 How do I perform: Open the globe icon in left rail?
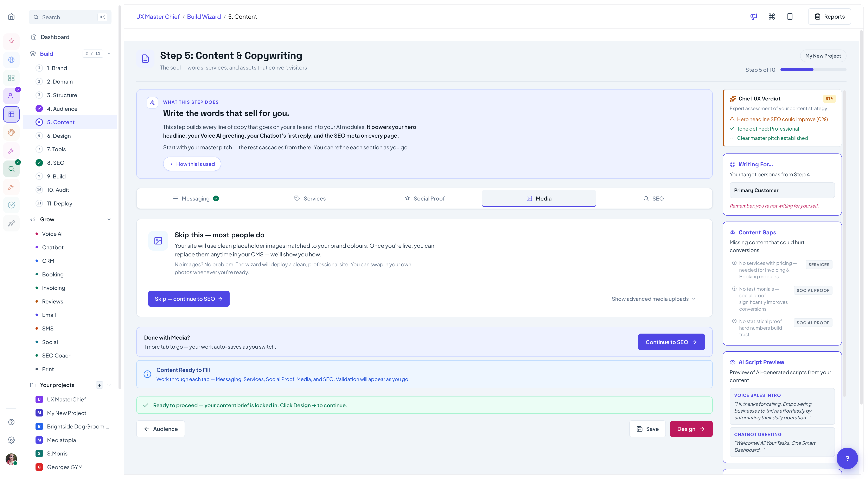[11, 60]
